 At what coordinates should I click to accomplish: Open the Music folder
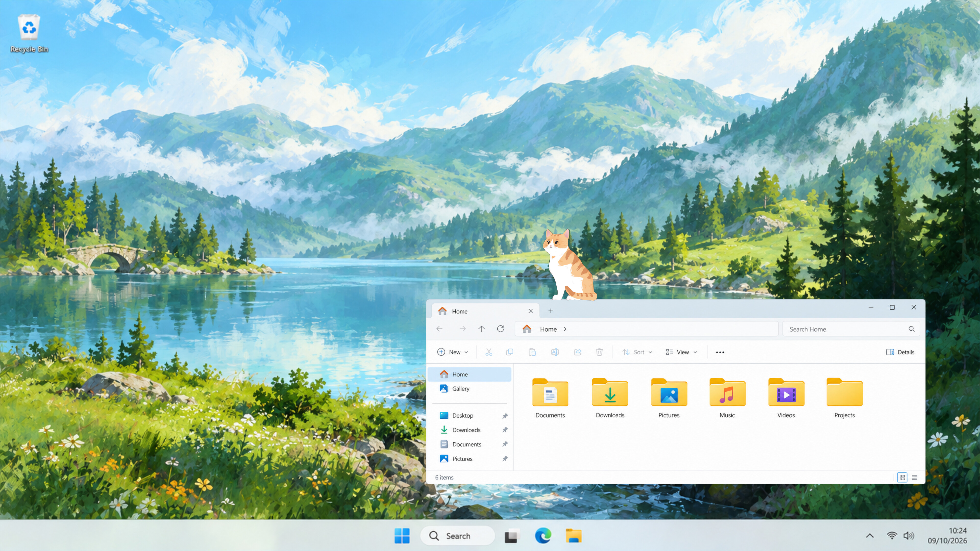pyautogui.click(x=727, y=398)
